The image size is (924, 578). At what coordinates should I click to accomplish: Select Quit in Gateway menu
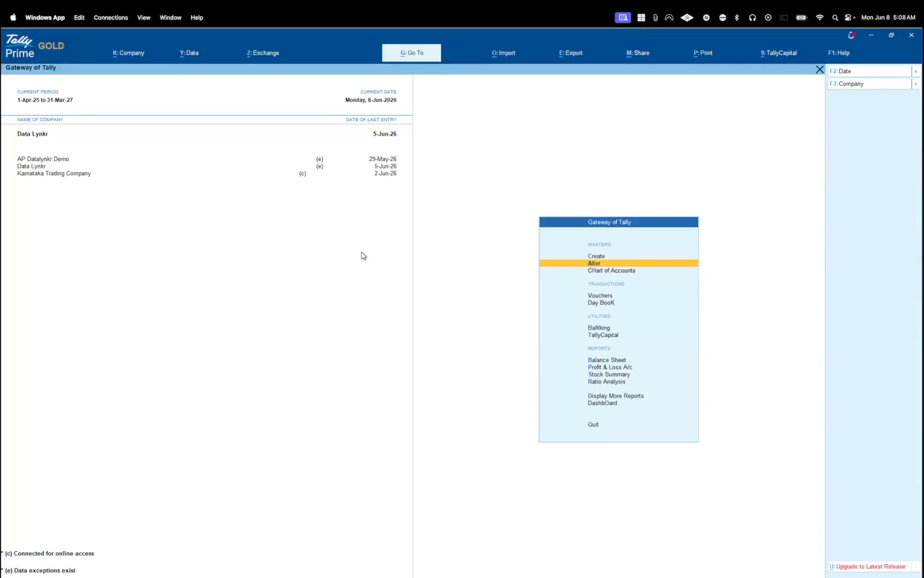click(593, 425)
